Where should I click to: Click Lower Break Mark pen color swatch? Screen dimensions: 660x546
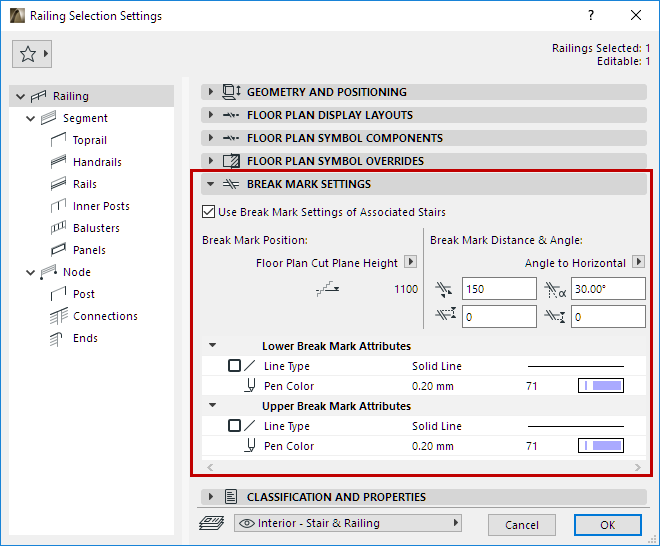tap(601, 385)
